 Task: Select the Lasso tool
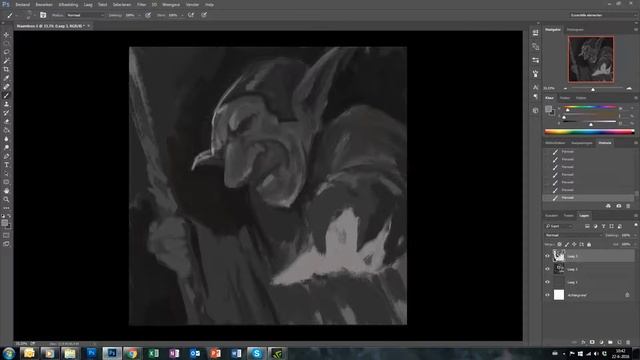[6, 52]
